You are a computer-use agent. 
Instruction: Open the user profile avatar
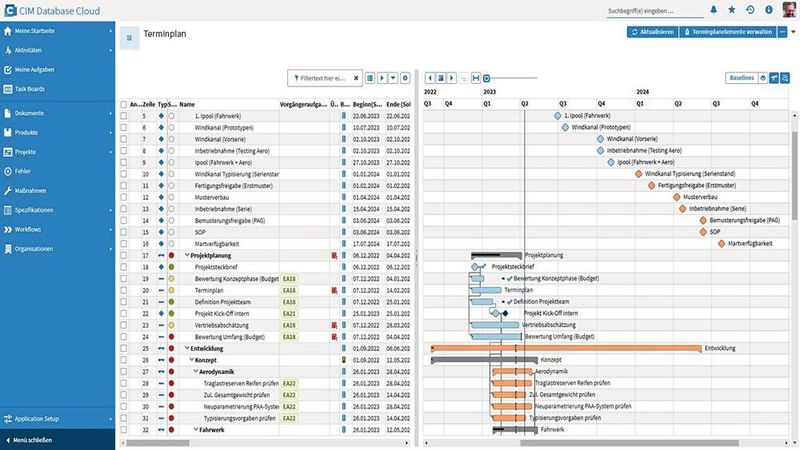[x=789, y=10]
